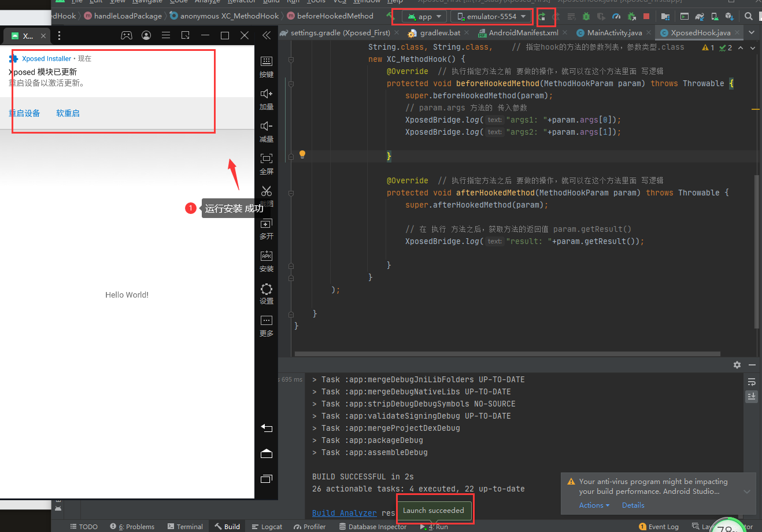Open the app run configuration dropdown

pyautogui.click(x=425, y=17)
